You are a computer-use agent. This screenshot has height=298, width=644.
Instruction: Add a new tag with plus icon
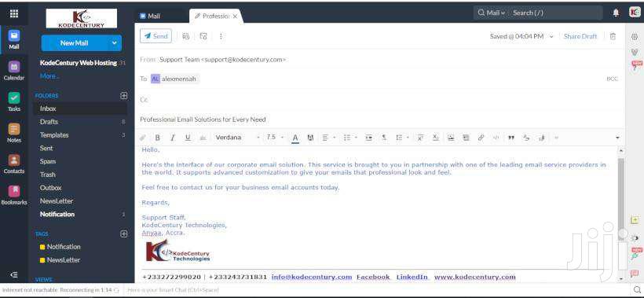tap(123, 234)
